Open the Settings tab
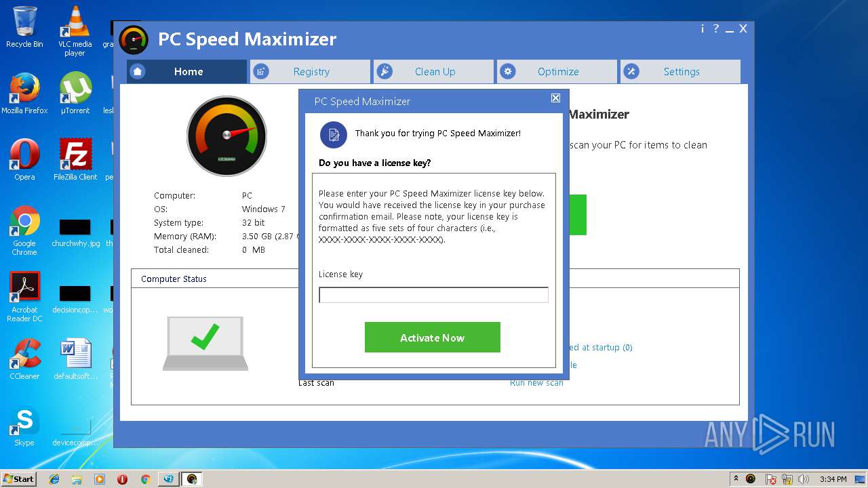 pyautogui.click(x=680, y=72)
